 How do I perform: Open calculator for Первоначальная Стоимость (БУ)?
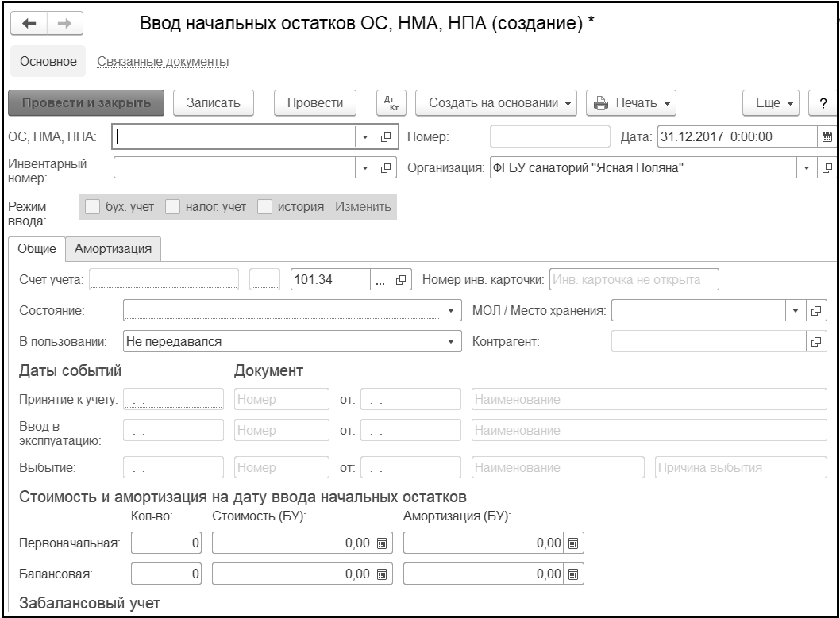click(381, 543)
